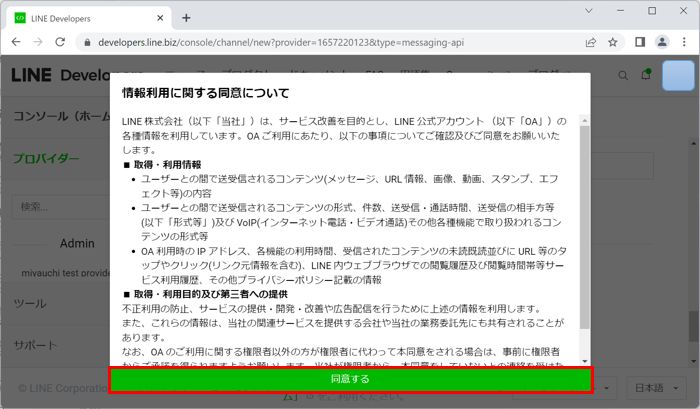Click the green 同意する agree button
Image resolution: width=700 pixels, height=409 pixels.
(350, 379)
